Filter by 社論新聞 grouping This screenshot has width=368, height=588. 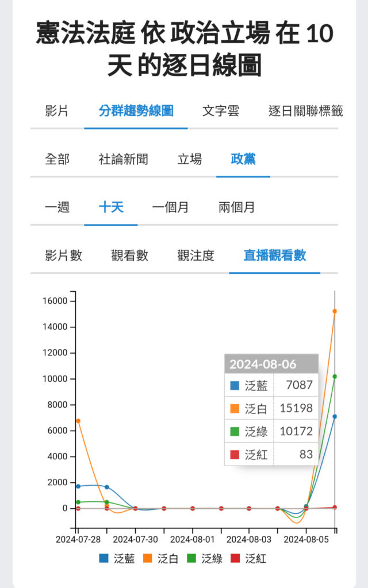tap(123, 159)
